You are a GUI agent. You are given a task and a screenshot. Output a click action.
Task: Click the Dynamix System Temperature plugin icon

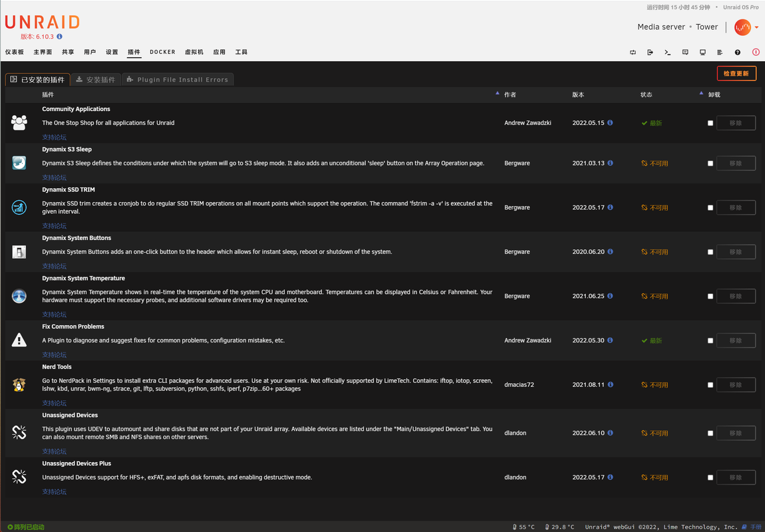point(19,296)
